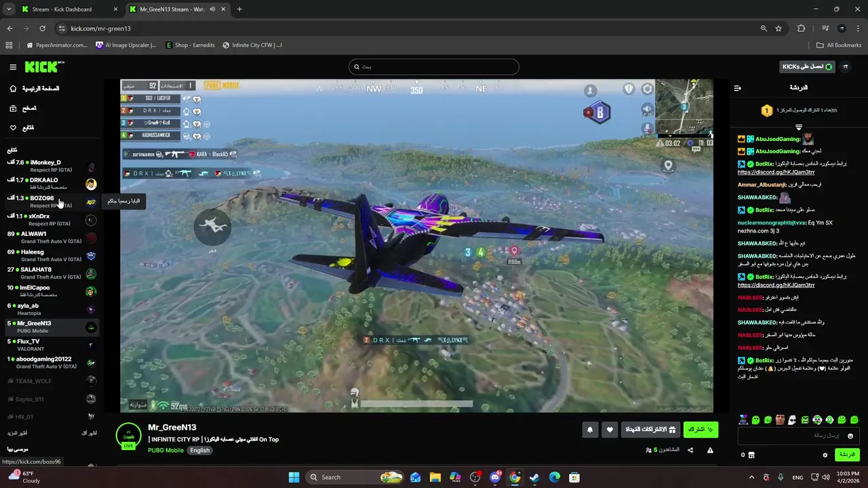Go to Home page in Kick sidebar
The width and height of the screenshot is (868, 488).
(34, 89)
